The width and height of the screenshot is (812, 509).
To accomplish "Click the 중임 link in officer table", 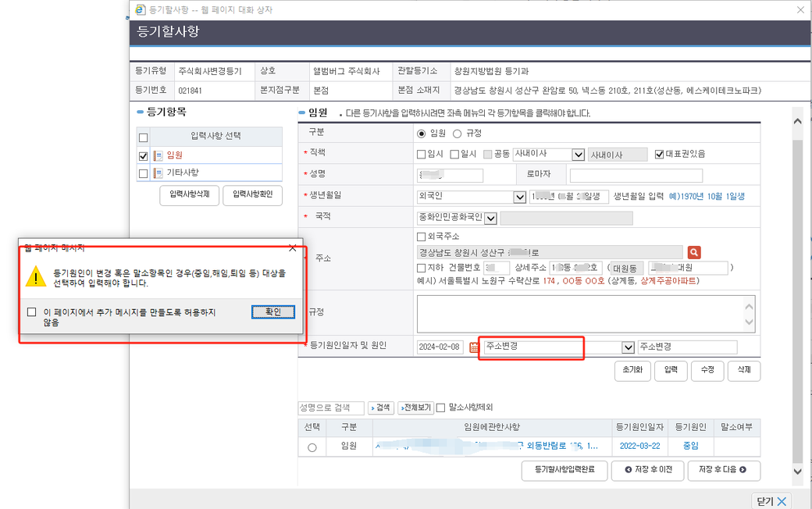I will pyautogui.click(x=691, y=446).
